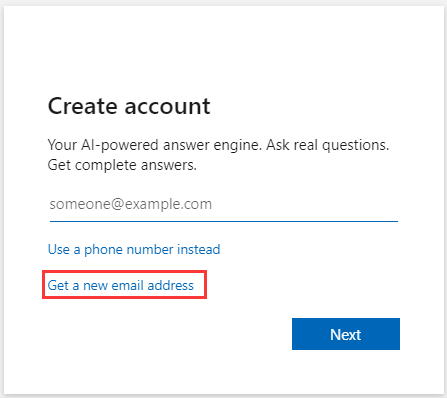447x398 pixels.
Task: Click the someone@example.com email input field
Action: tap(224, 204)
